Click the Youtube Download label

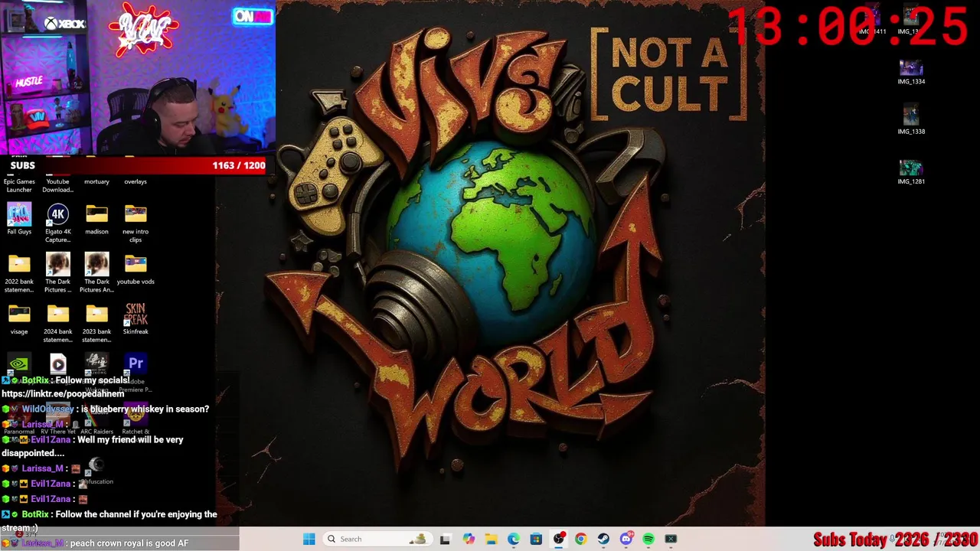[57, 185]
